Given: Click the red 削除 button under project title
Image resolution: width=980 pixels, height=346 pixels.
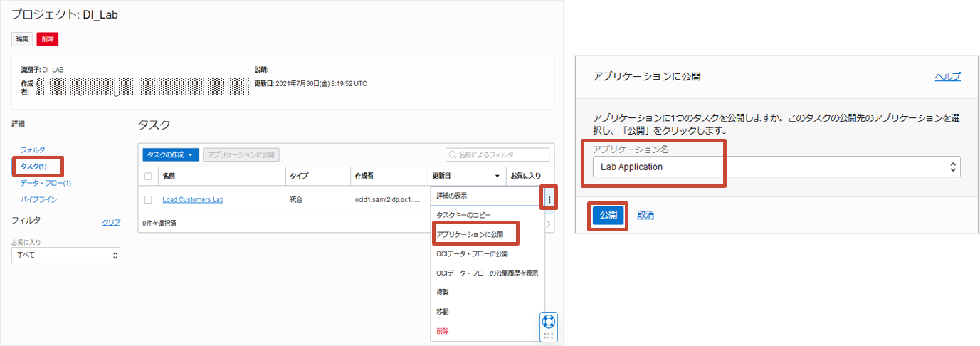Looking at the screenshot, I should (48, 39).
